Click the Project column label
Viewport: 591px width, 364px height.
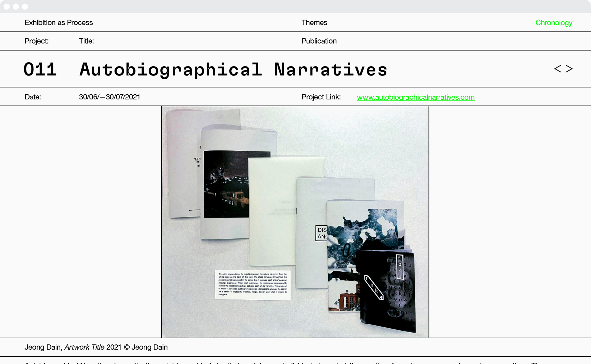36,41
